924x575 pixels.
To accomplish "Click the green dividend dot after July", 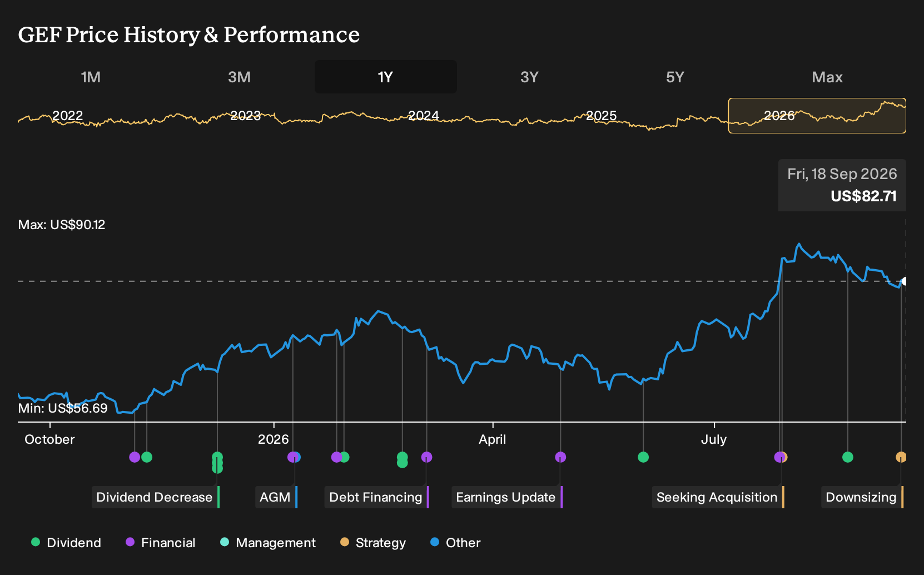I will pyautogui.click(x=848, y=457).
